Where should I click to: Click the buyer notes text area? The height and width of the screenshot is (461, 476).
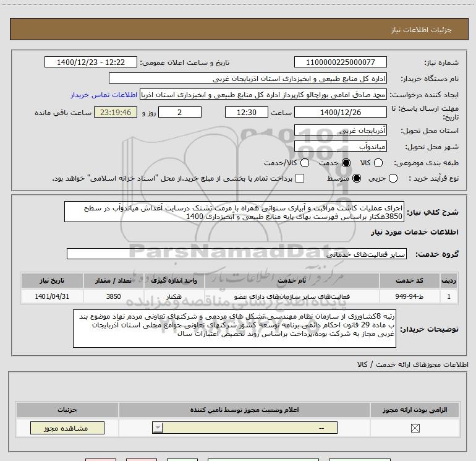click(234, 329)
